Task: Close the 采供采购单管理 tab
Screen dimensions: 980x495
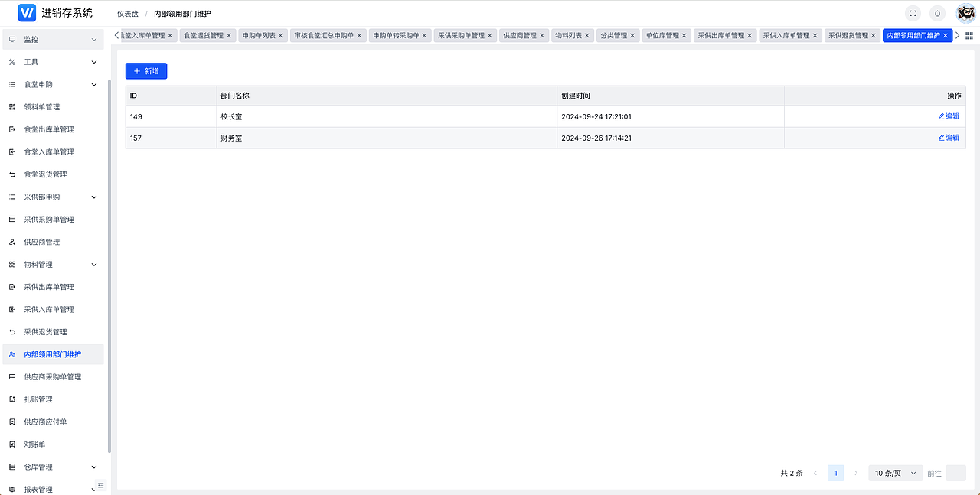Action: 491,35
